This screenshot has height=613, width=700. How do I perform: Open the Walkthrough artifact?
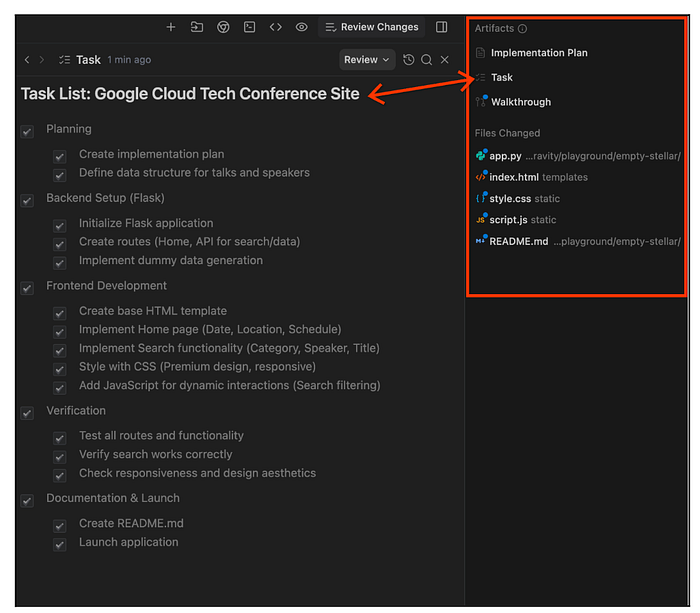point(513,102)
